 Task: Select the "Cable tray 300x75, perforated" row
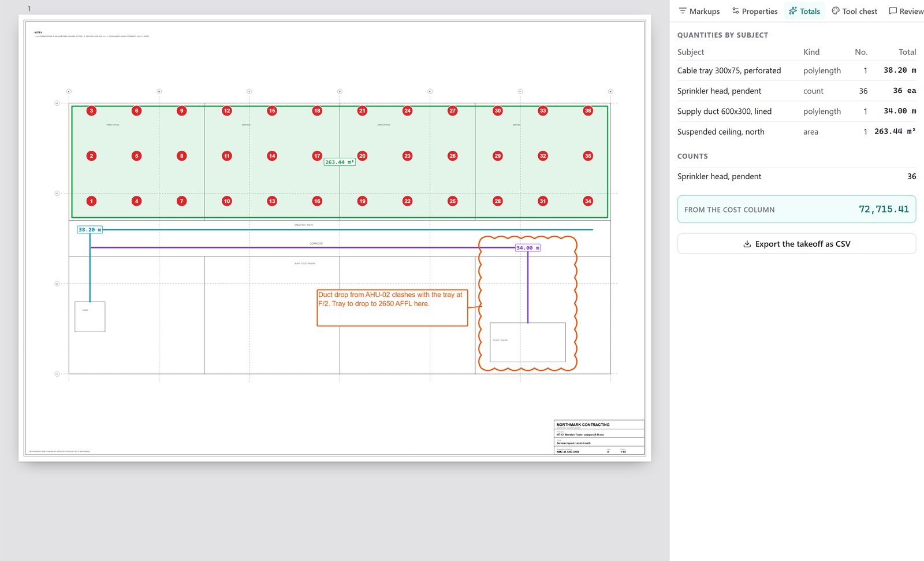(796, 70)
